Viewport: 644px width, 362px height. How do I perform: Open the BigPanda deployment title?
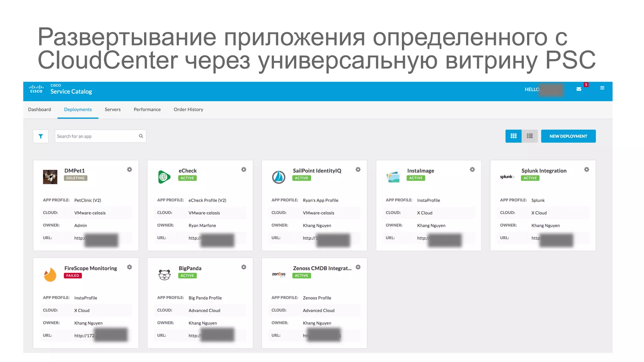[x=190, y=268]
